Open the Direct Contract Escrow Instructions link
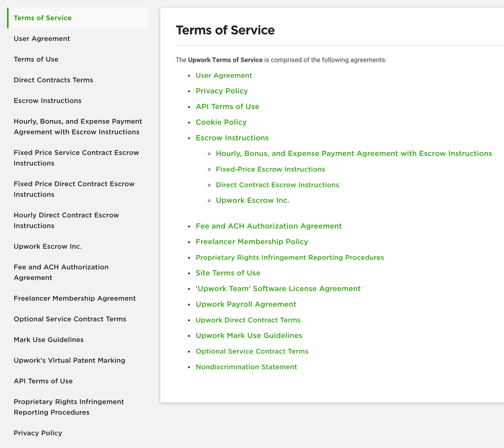Screen dimensions: 504x448 coord(278,185)
